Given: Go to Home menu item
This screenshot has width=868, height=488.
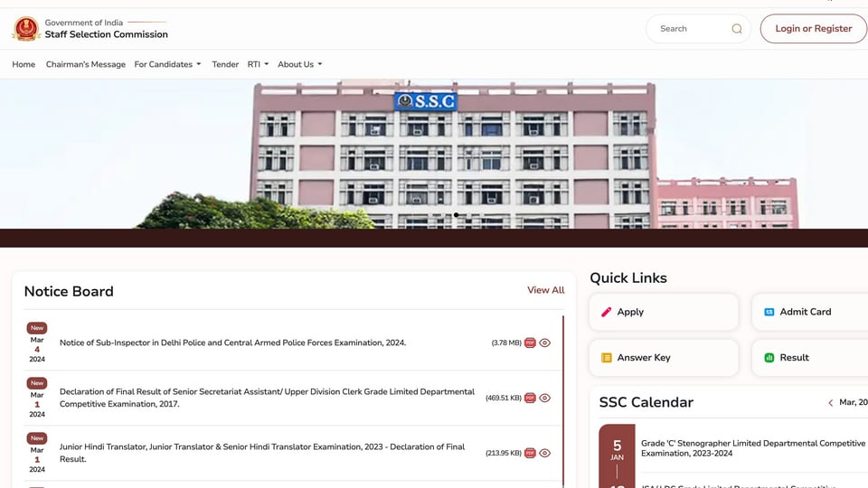Looking at the screenshot, I should click(24, 64).
